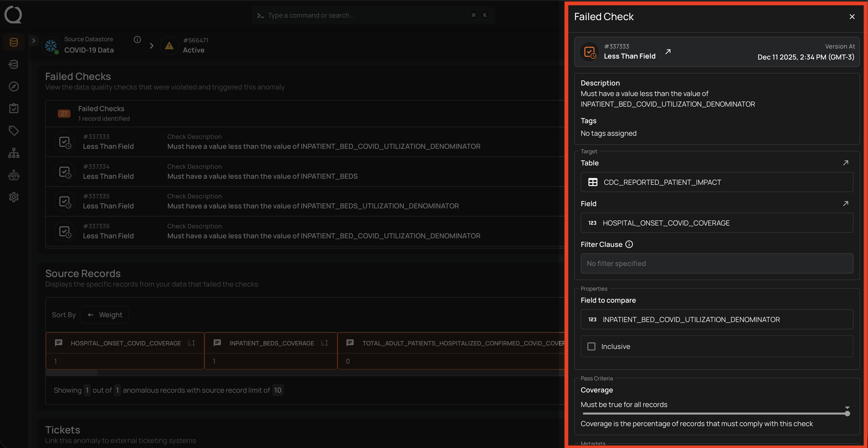The image size is (868, 448).
Task: Open the Datastores section in the sidebar
Action: coord(14,42)
